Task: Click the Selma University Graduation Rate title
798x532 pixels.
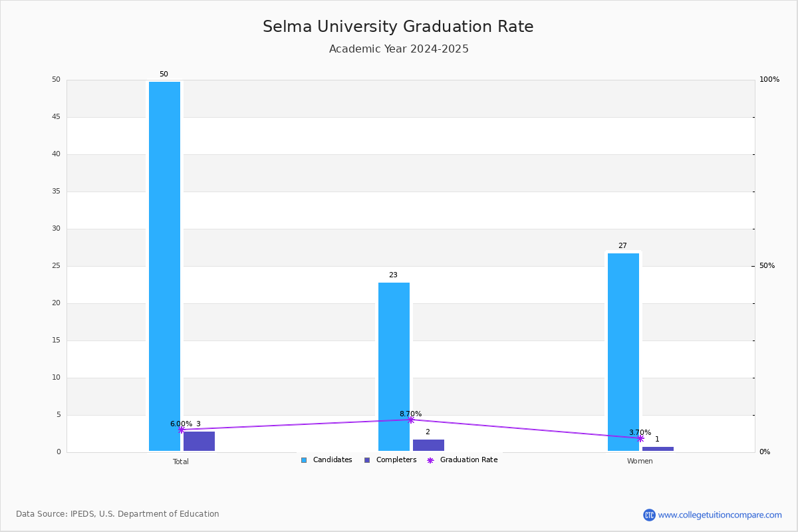Action: [398, 27]
